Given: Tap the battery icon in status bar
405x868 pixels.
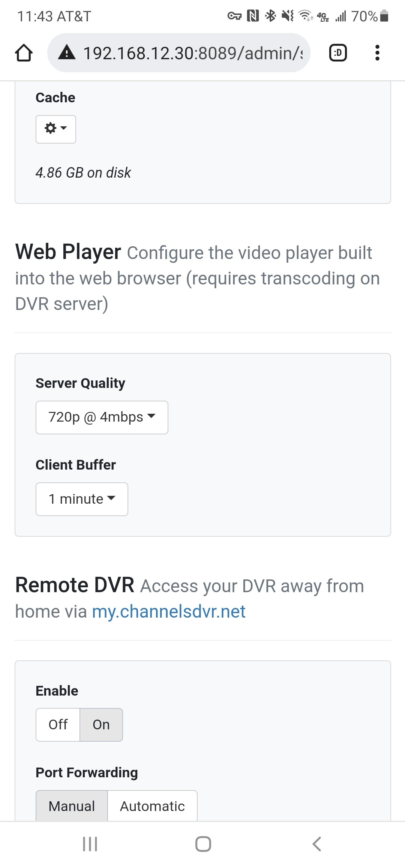Looking at the screenshot, I should click(384, 16).
